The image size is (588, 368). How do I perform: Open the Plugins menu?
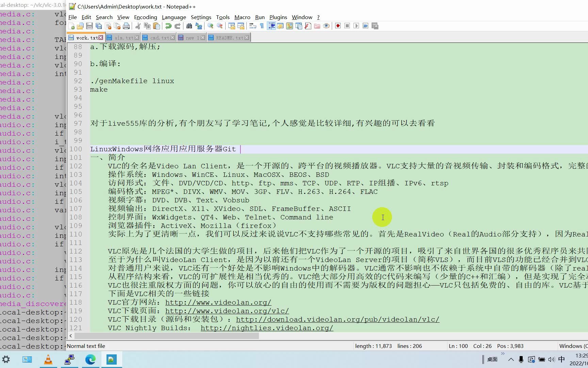(278, 17)
